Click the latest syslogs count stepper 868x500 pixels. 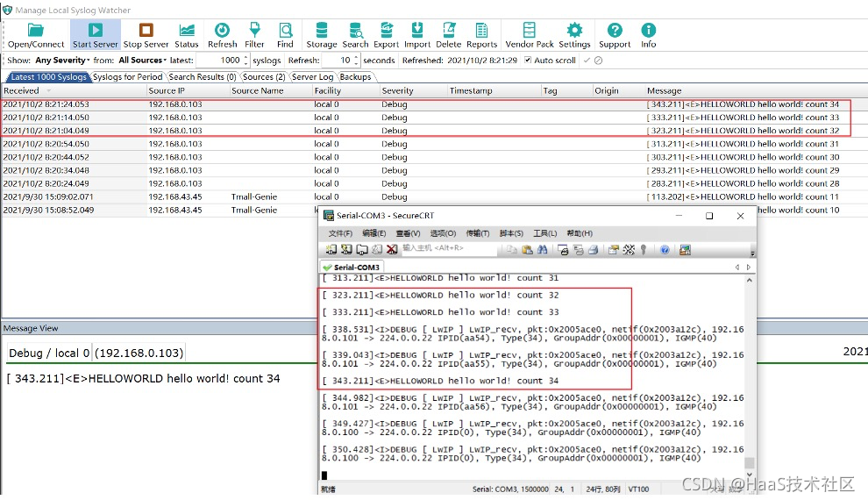(245, 60)
